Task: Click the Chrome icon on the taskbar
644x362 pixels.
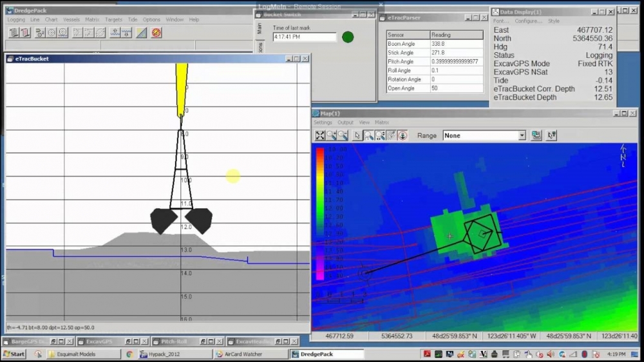Action: (129, 354)
